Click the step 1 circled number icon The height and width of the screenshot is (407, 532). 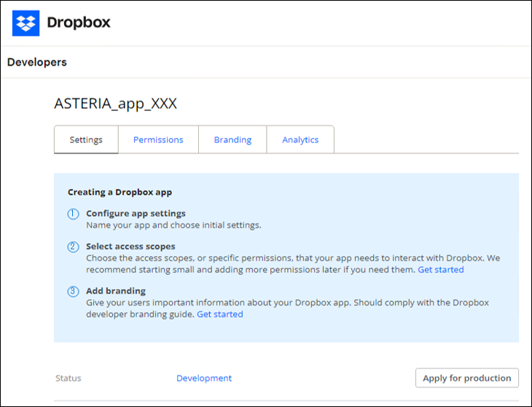click(73, 214)
